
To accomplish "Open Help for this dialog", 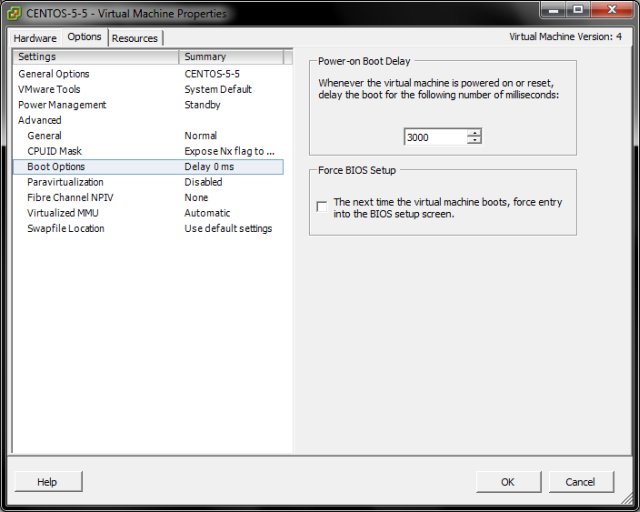I will click(x=47, y=482).
